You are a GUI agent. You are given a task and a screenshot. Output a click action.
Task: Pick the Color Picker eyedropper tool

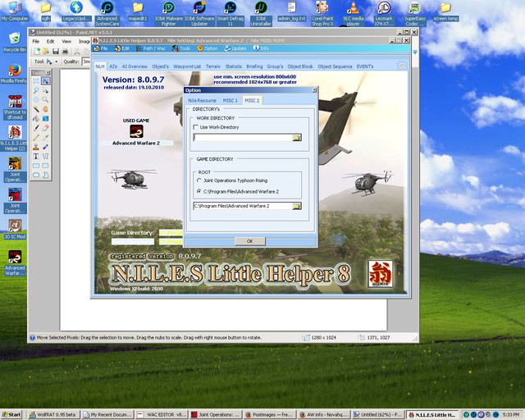(45, 137)
